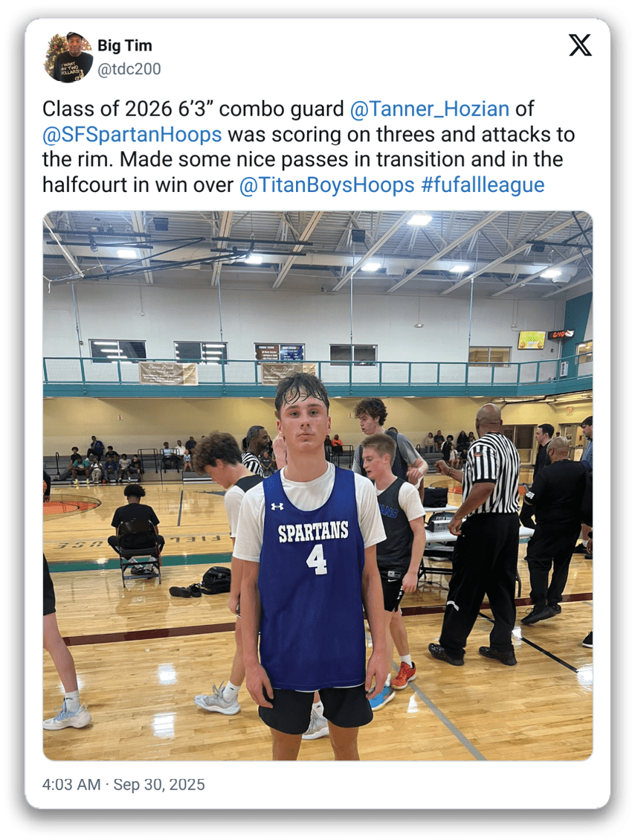This screenshot has height=840, width=635.
Task: Click the 4:03 AM Sep 30, 2025 timestamp
Action: pyautogui.click(x=123, y=784)
